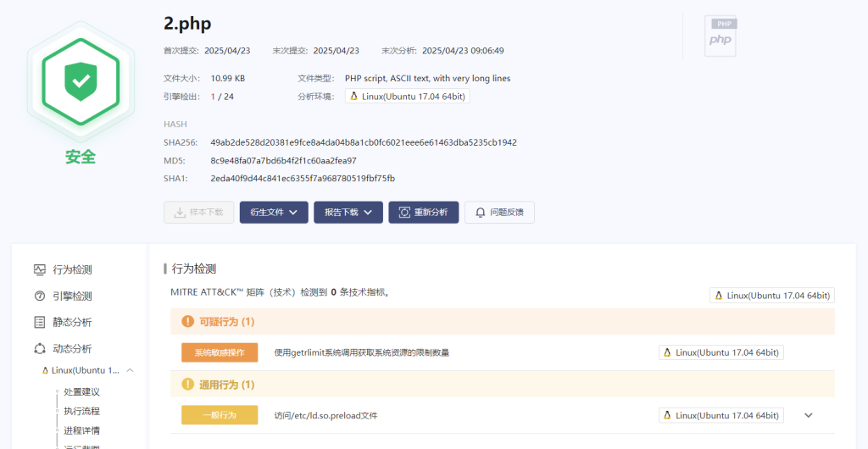Click the 行为检测 sidebar icon
The height and width of the screenshot is (449, 868).
(39, 269)
